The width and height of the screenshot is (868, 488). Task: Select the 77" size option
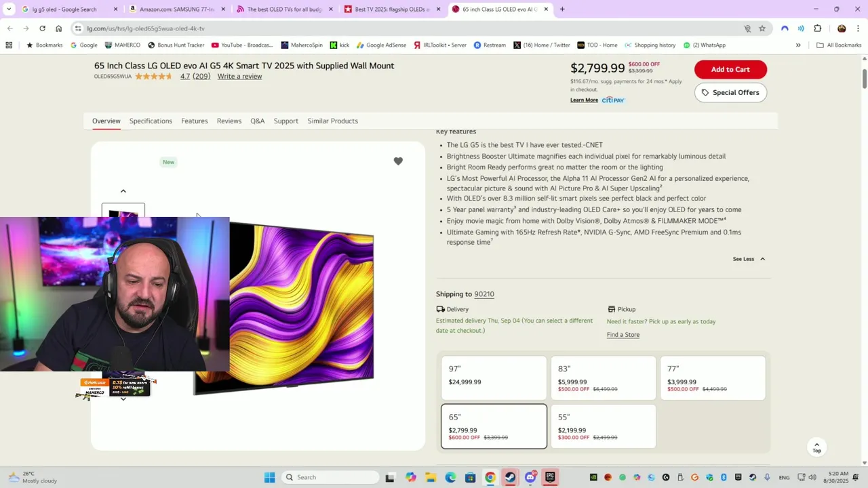point(713,378)
